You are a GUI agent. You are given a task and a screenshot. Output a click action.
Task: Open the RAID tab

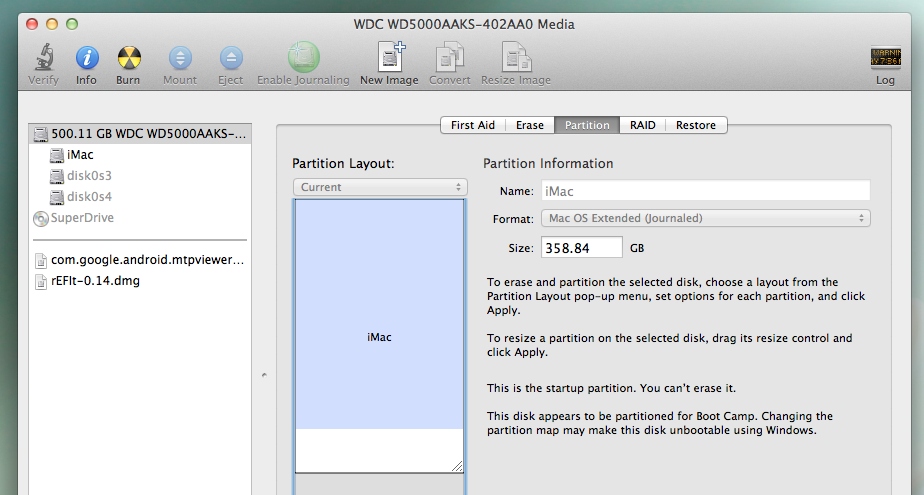coord(642,125)
